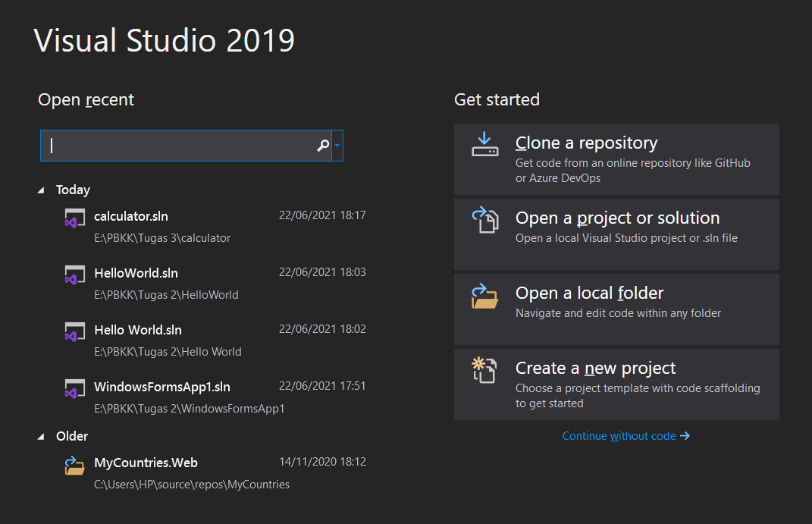Collapse the Today group

tap(41, 190)
